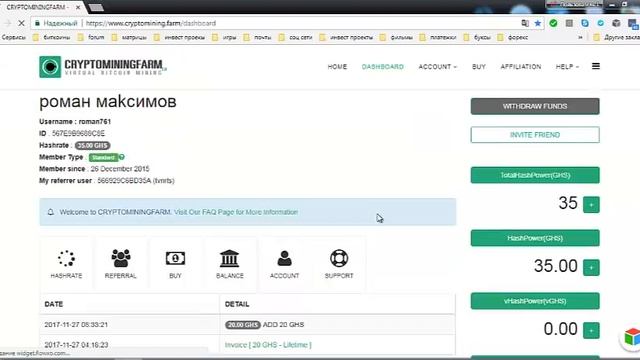The image size is (640, 360).
Task: Click green checkmark browser extension icon
Action: [x=553, y=23]
